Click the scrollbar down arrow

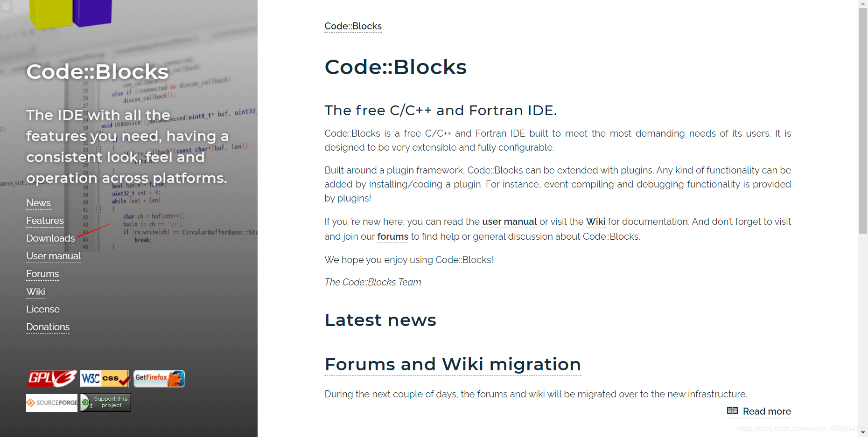click(x=863, y=432)
